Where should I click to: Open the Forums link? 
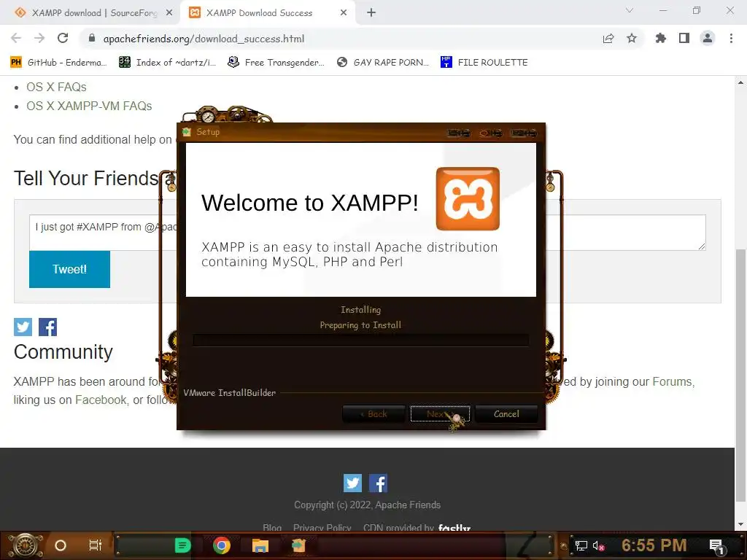[673, 382]
